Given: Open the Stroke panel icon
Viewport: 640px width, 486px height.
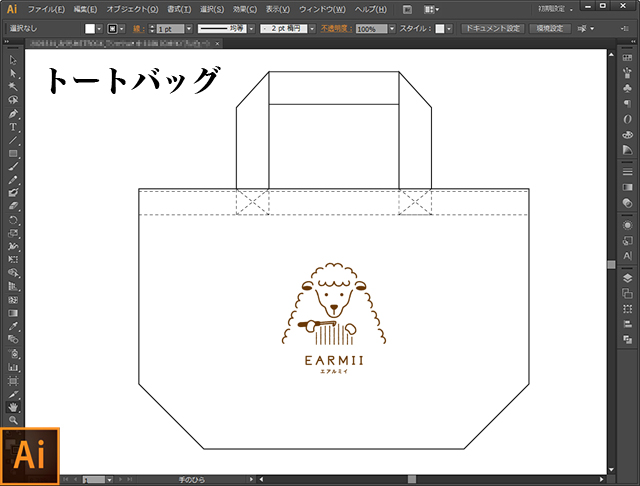Looking at the screenshot, I should tap(627, 172).
